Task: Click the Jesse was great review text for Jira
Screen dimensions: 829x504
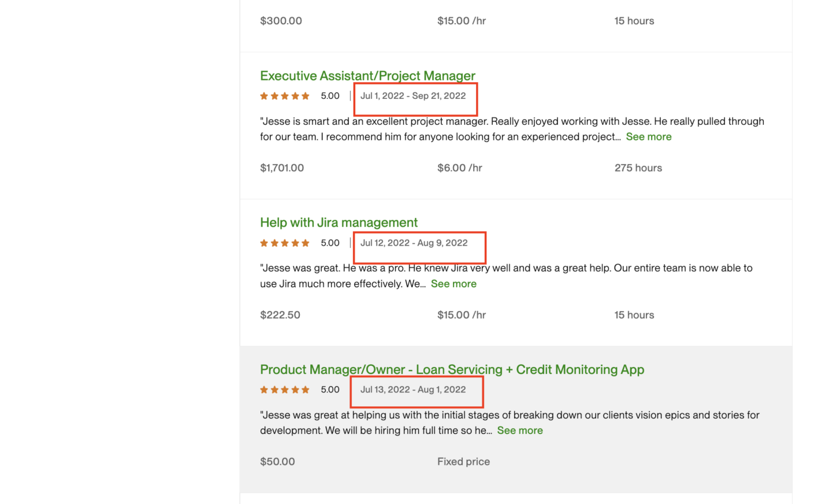Action: pos(505,269)
